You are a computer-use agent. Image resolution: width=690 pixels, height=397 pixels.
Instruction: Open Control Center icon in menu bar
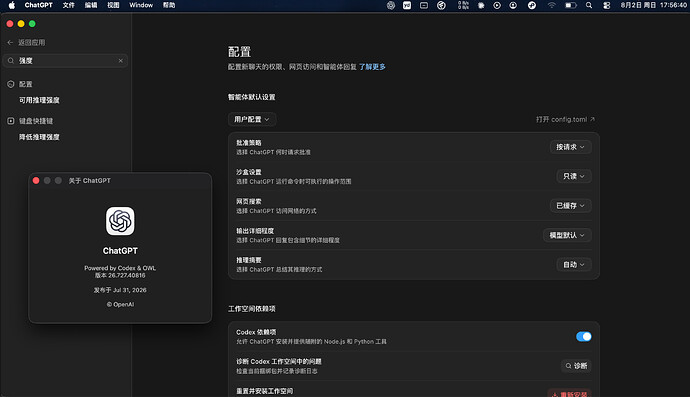[x=607, y=5]
